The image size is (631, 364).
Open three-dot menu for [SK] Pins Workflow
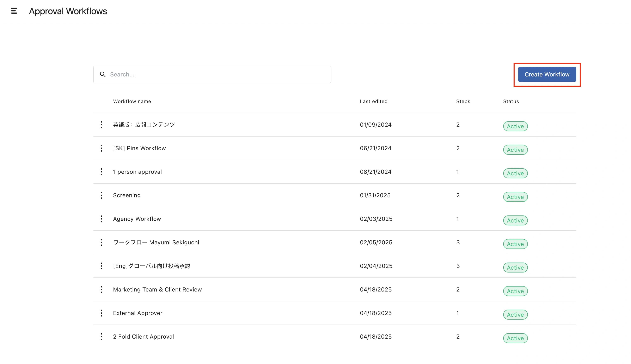[101, 148]
